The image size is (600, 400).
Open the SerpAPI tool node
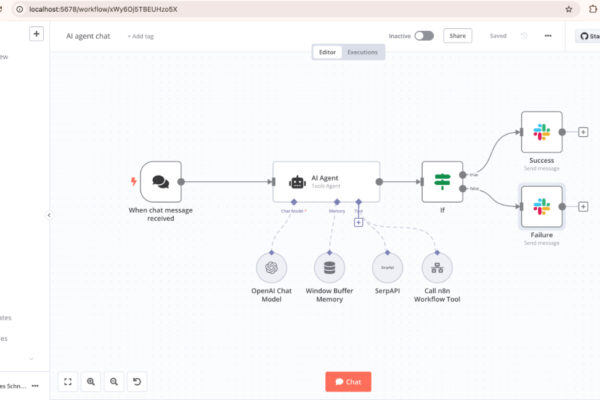[x=387, y=268]
